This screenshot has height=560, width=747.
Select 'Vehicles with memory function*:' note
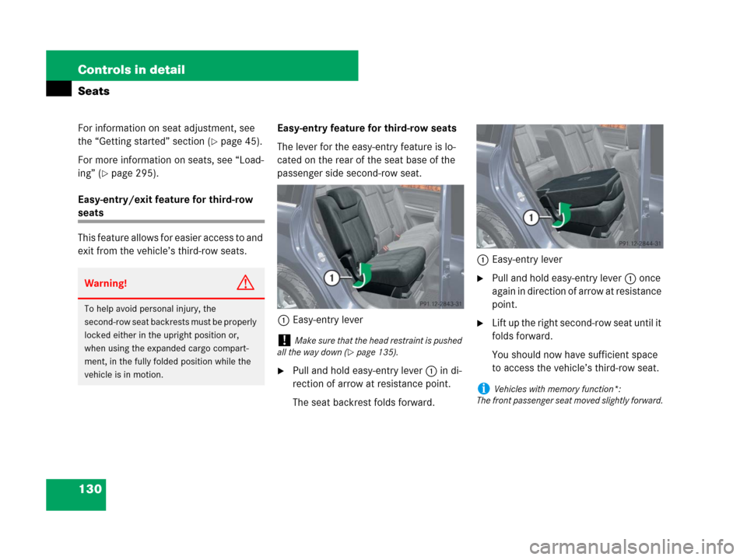557,389
